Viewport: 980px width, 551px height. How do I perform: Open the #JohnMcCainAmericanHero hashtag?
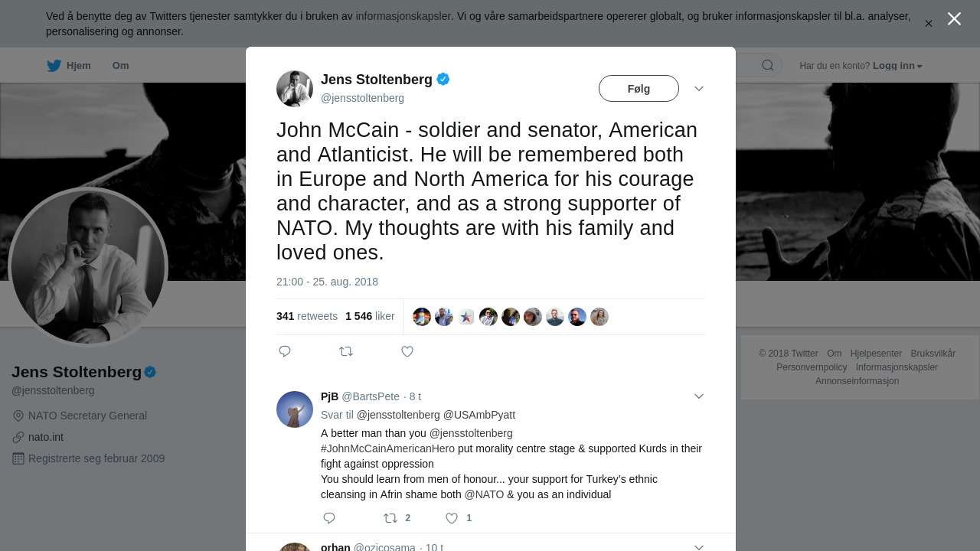[x=387, y=448]
